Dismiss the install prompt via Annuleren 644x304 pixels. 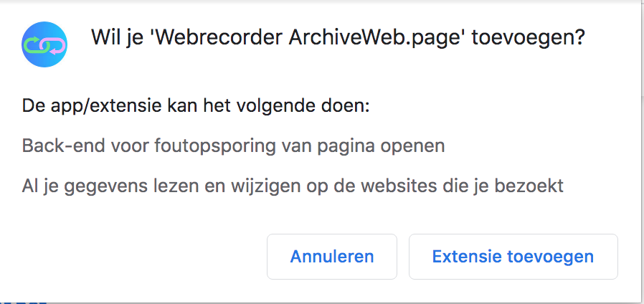pos(331,256)
